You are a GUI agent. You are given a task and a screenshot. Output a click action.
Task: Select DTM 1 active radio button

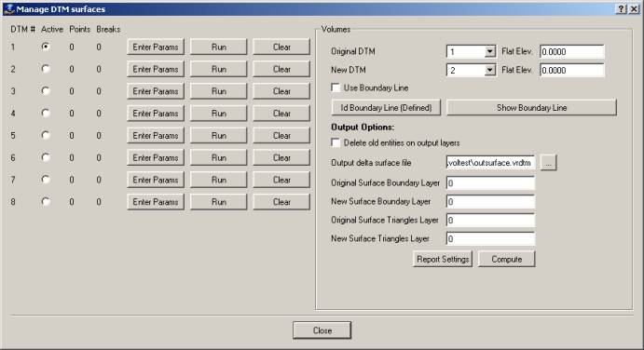click(46, 47)
